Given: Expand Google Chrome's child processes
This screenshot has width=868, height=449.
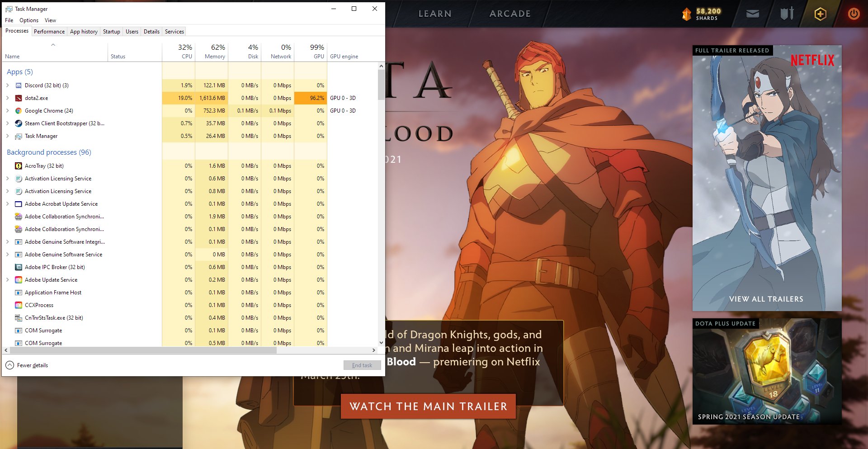Looking at the screenshot, I should [7, 110].
